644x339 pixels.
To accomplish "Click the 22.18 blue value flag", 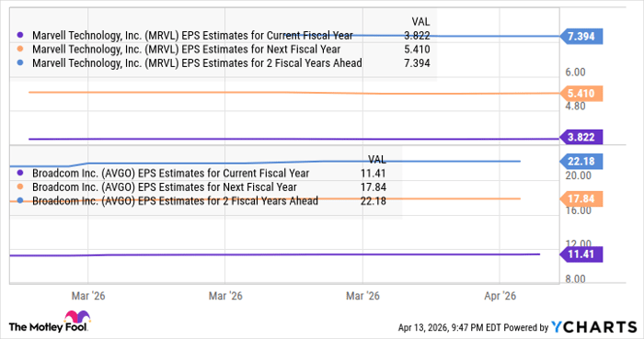I will tap(581, 162).
